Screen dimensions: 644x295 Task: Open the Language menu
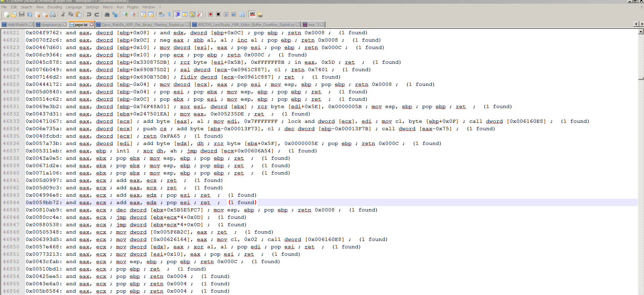tap(74, 7)
